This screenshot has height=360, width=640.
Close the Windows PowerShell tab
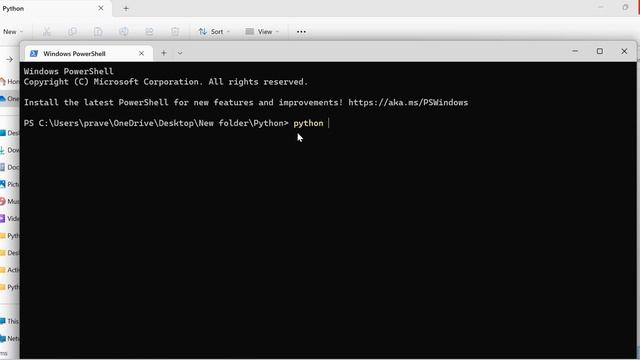141,53
